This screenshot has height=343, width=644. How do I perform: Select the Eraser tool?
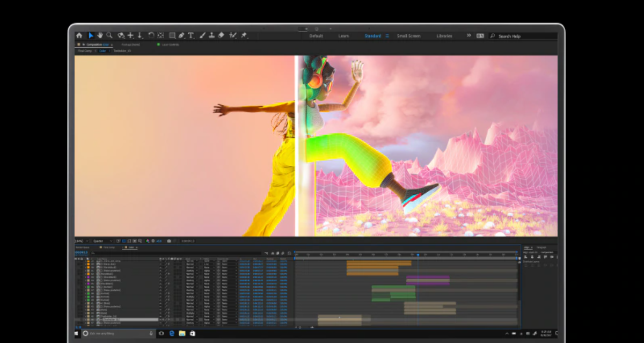221,35
